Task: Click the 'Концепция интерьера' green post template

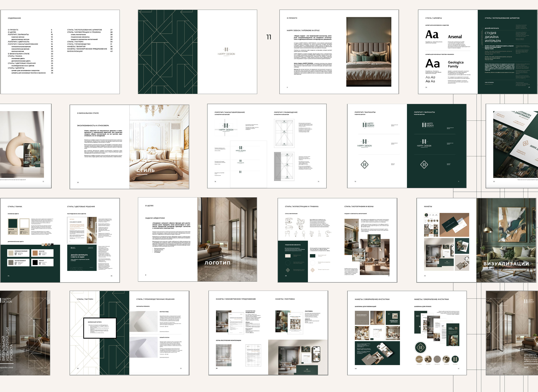Action: 393,318
